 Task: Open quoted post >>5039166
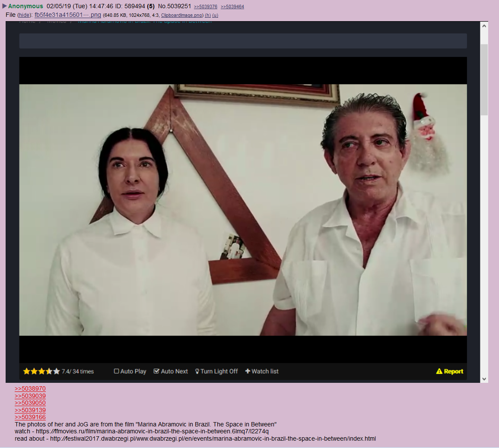click(30, 417)
